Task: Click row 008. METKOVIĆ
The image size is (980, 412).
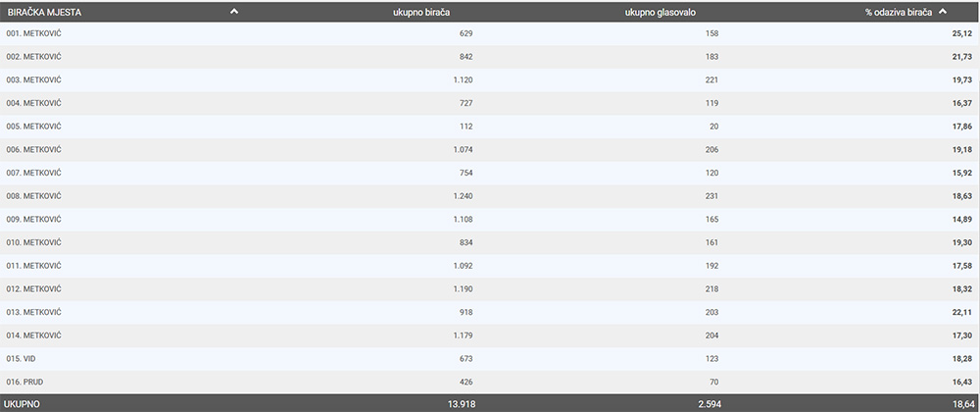Action: click(x=34, y=196)
